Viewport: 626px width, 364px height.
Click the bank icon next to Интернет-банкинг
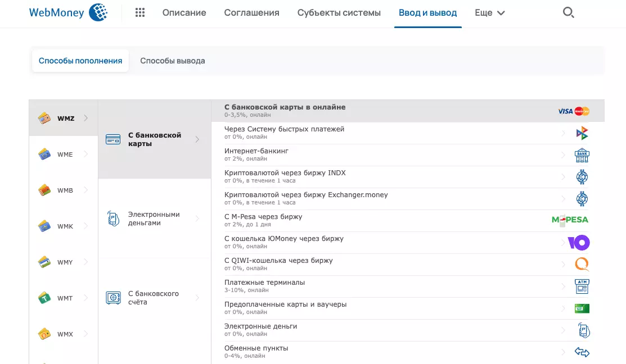tap(582, 154)
